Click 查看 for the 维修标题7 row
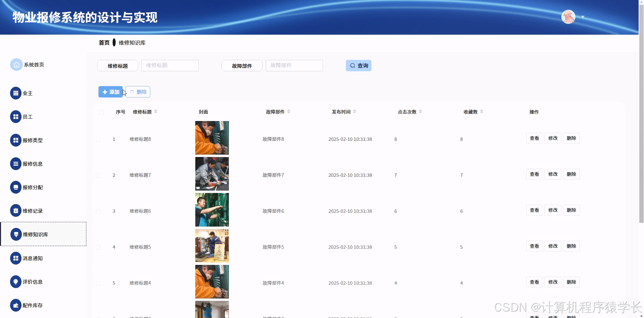The width and height of the screenshot is (644, 318). [x=534, y=174]
